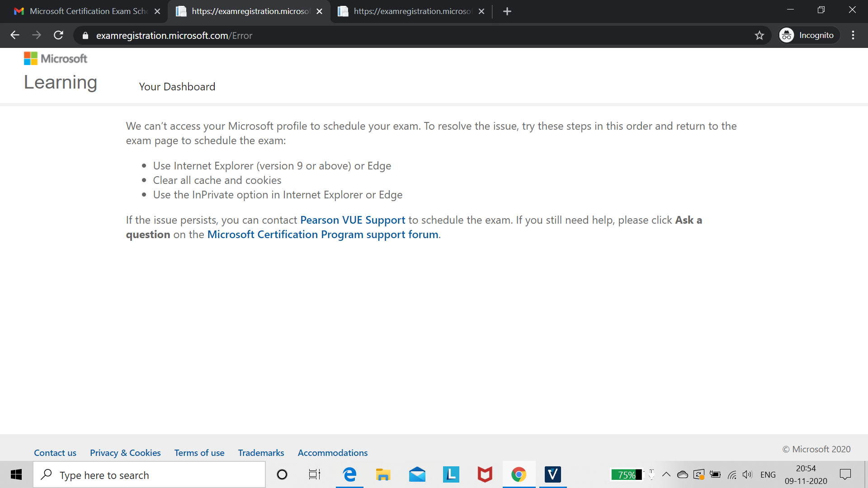
Task: Launch File Explorer from the taskbar
Action: 383,474
